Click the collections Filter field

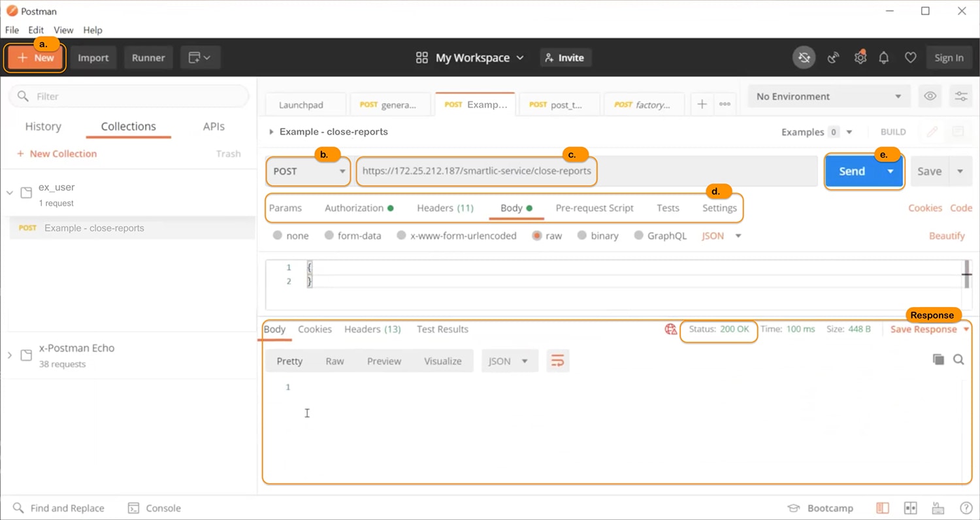[129, 96]
